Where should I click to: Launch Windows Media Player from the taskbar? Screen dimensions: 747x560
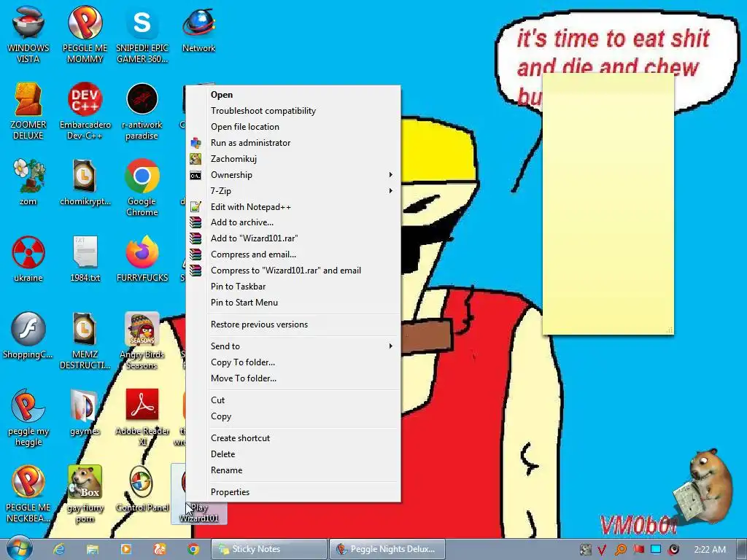pyautogui.click(x=126, y=549)
